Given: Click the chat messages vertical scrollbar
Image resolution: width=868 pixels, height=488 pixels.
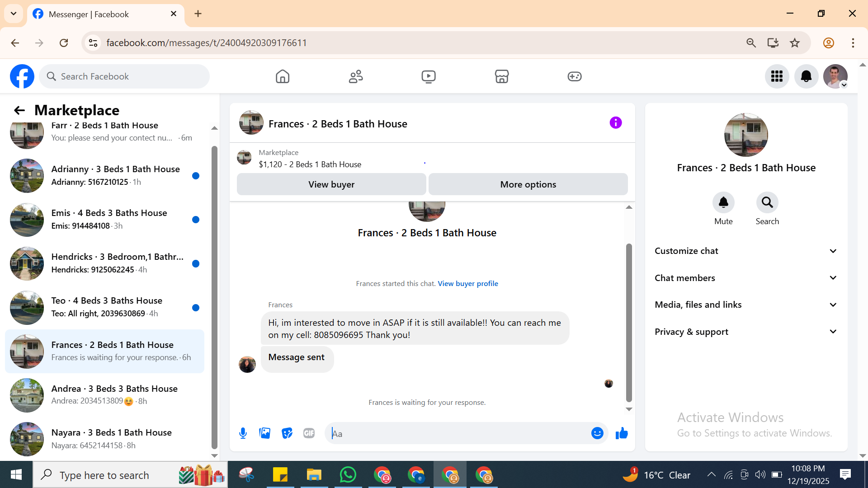Looking at the screenshot, I should [x=628, y=323].
